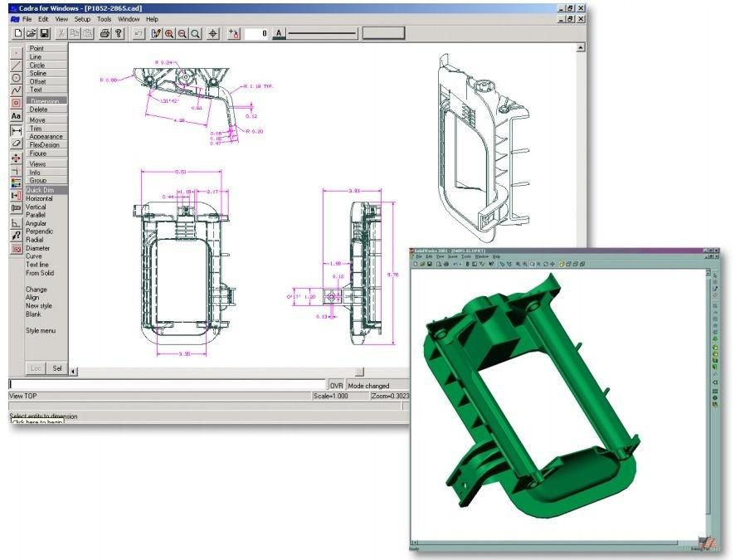Open the Help menu in Cadra
This screenshot has height=560, width=735.
[152, 19]
